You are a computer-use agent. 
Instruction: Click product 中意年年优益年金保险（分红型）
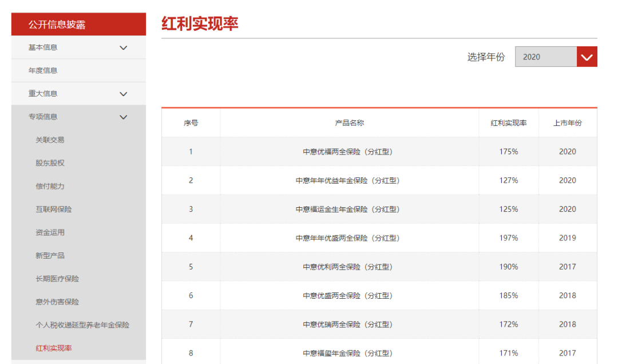pyautogui.click(x=348, y=181)
